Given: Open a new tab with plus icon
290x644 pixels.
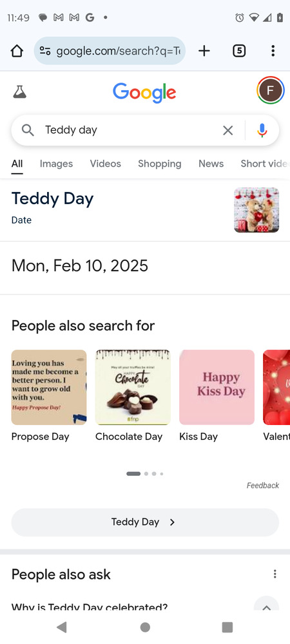Looking at the screenshot, I should click(x=204, y=51).
